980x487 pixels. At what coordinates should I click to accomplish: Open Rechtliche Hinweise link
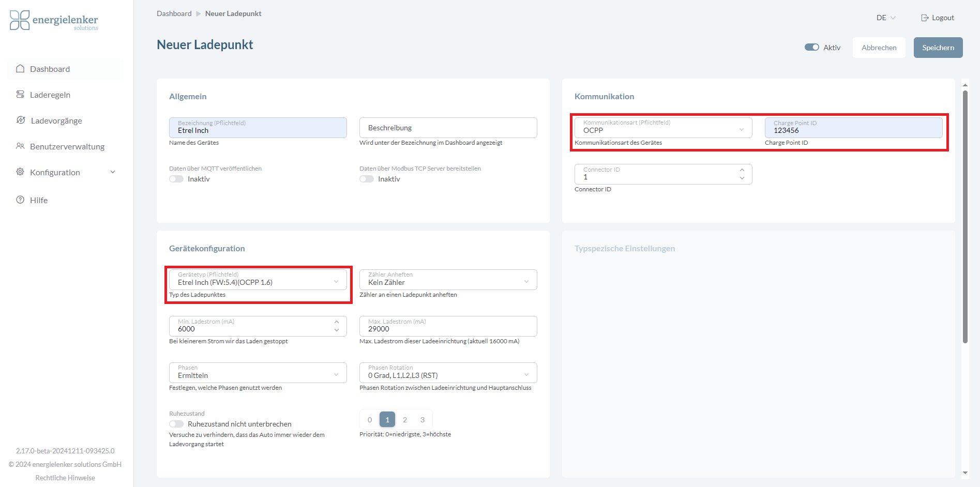coord(65,478)
